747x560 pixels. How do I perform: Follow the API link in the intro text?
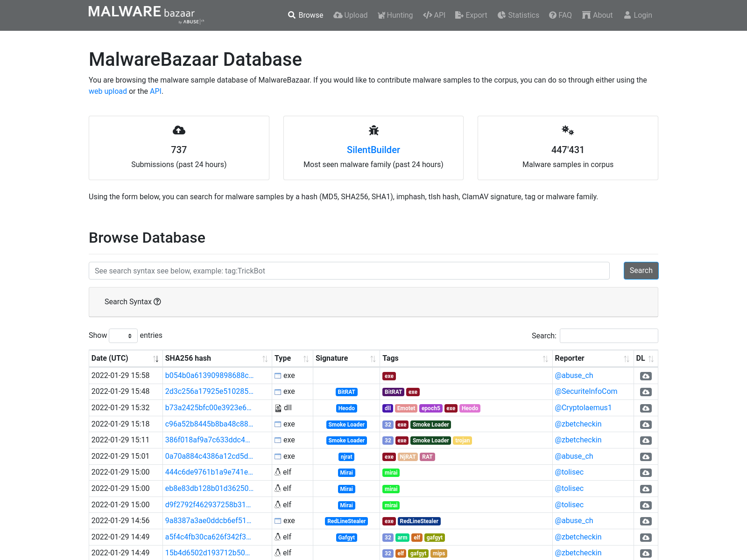(x=155, y=91)
